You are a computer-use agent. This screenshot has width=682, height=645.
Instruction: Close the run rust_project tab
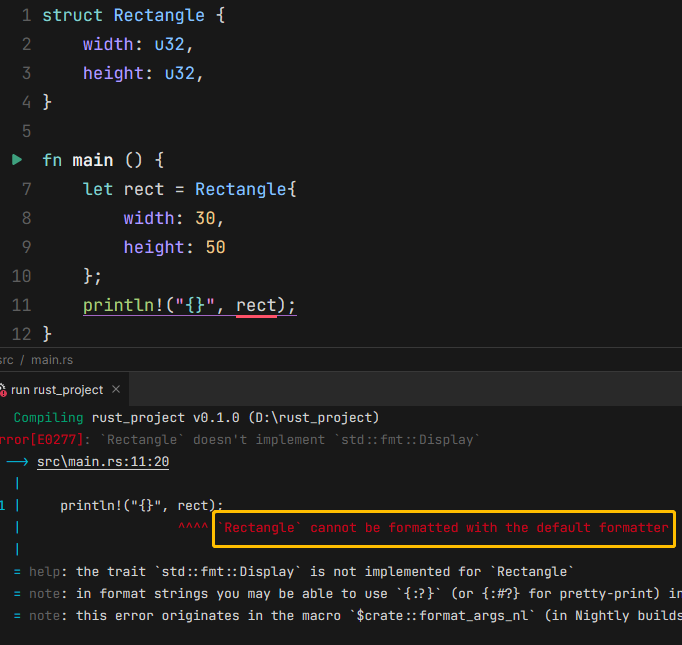pos(116,390)
